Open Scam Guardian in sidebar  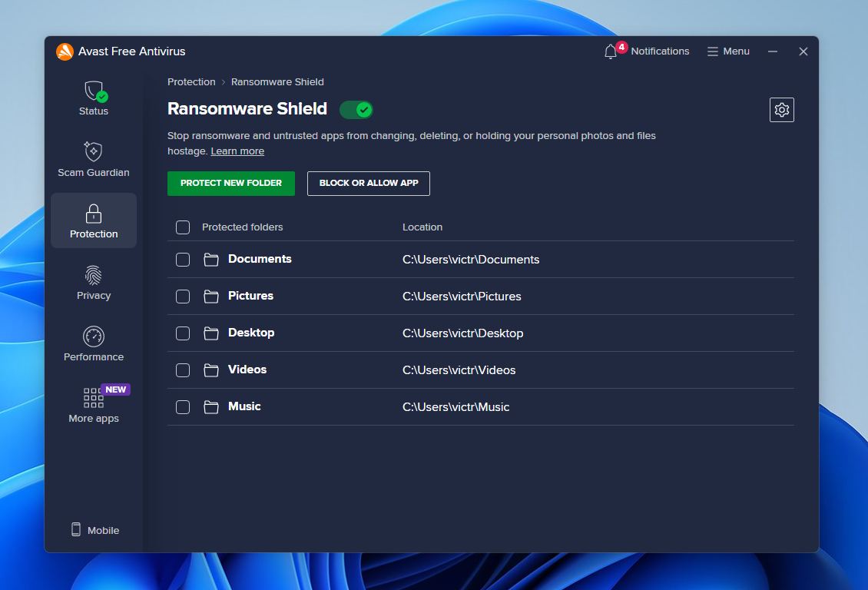(94, 159)
